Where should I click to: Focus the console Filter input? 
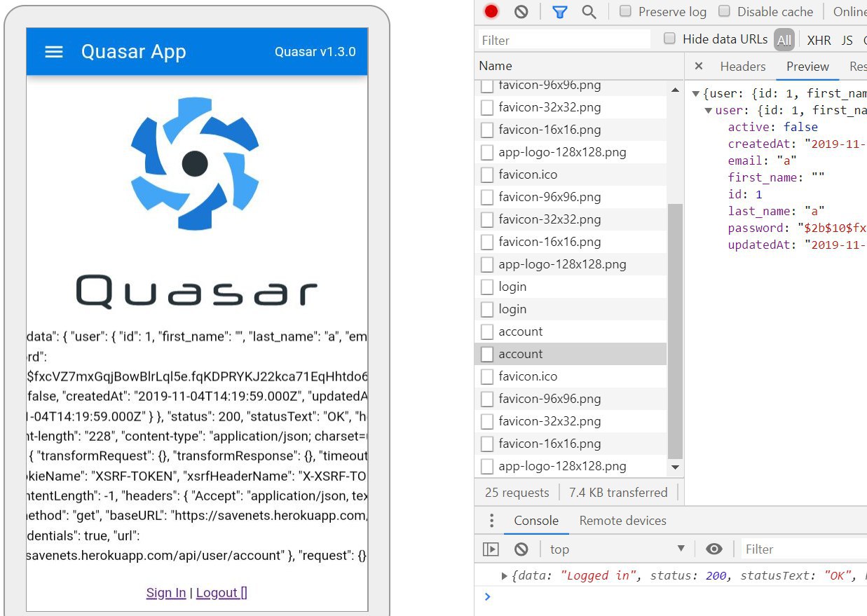click(803, 549)
